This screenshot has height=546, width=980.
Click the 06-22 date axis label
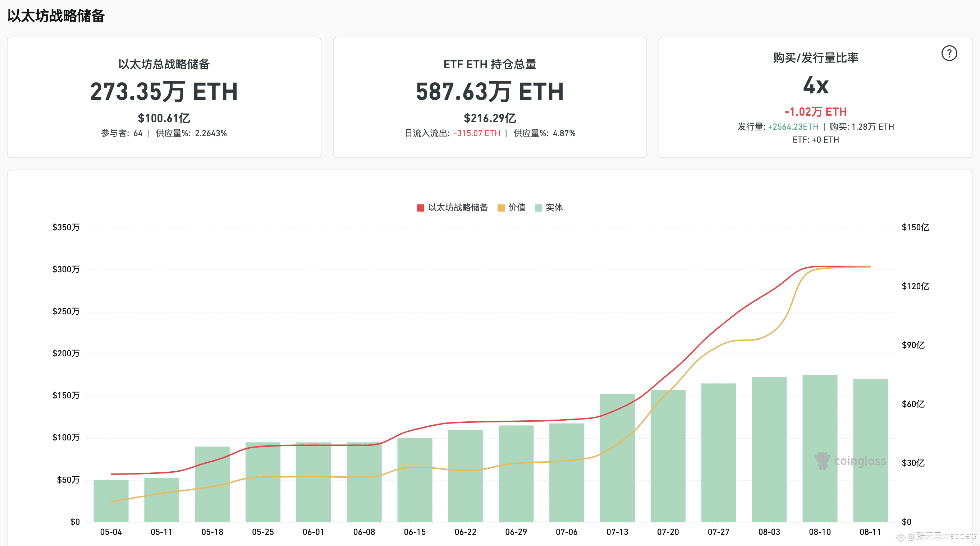[x=465, y=532]
